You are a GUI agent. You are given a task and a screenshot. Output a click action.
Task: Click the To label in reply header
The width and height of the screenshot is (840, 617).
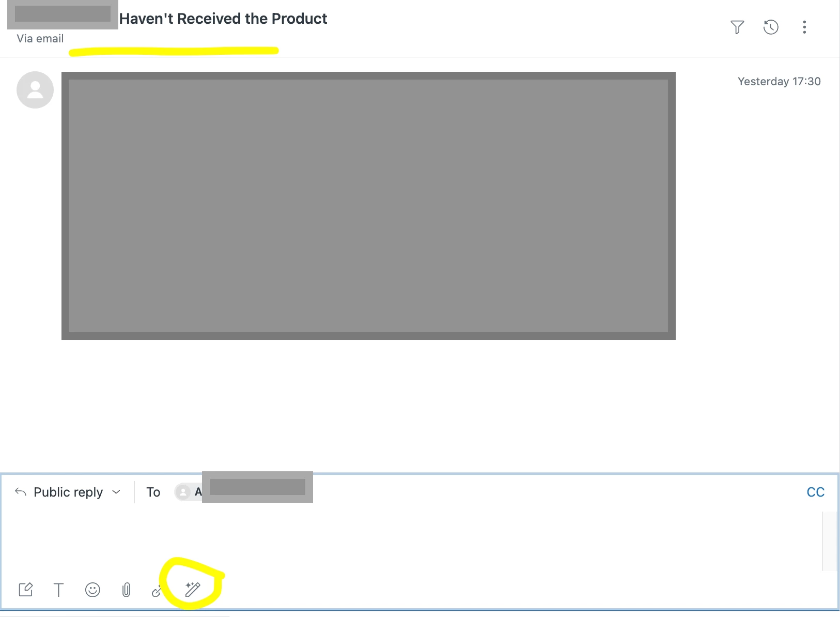click(x=153, y=492)
